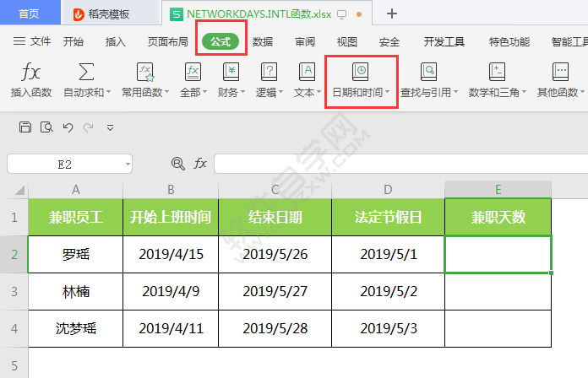This screenshot has height=378, width=588.
Task: Open the 财务 financial functions icon
Action: pos(231,72)
